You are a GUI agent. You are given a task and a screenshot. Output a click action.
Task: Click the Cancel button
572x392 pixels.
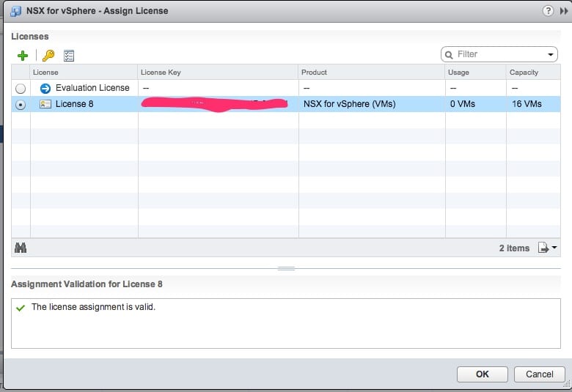539,374
